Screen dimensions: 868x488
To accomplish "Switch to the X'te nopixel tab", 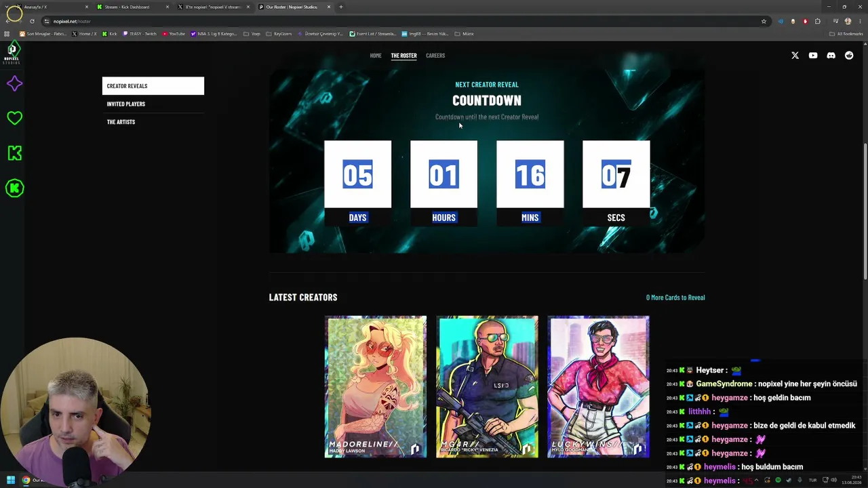I will coord(213,7).
